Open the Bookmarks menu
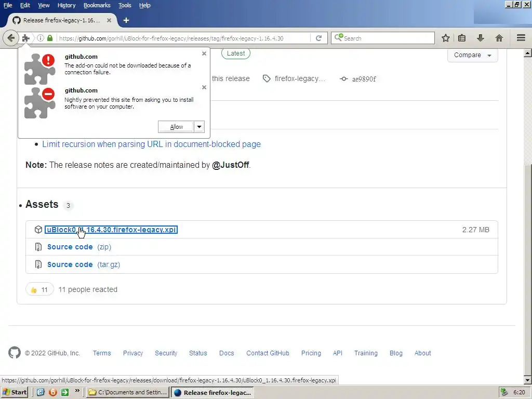The image size is (532, 399). pyautogui.click(x=97, y=5)
